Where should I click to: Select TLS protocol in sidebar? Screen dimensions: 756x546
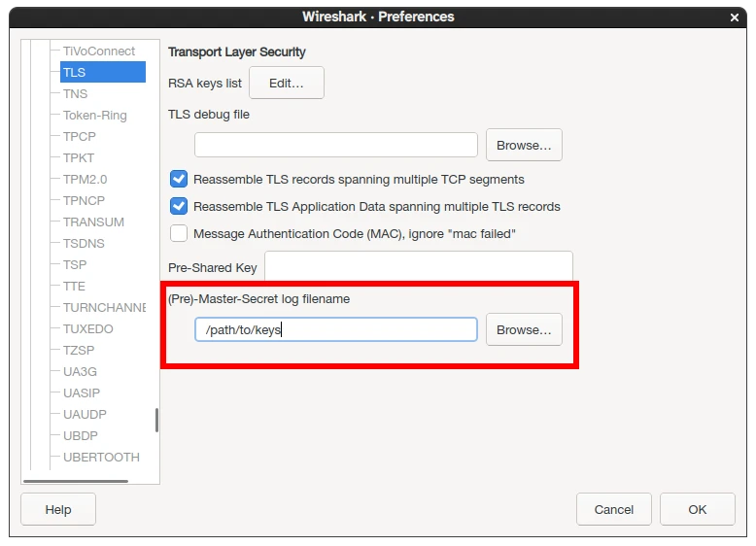point(75,72)
